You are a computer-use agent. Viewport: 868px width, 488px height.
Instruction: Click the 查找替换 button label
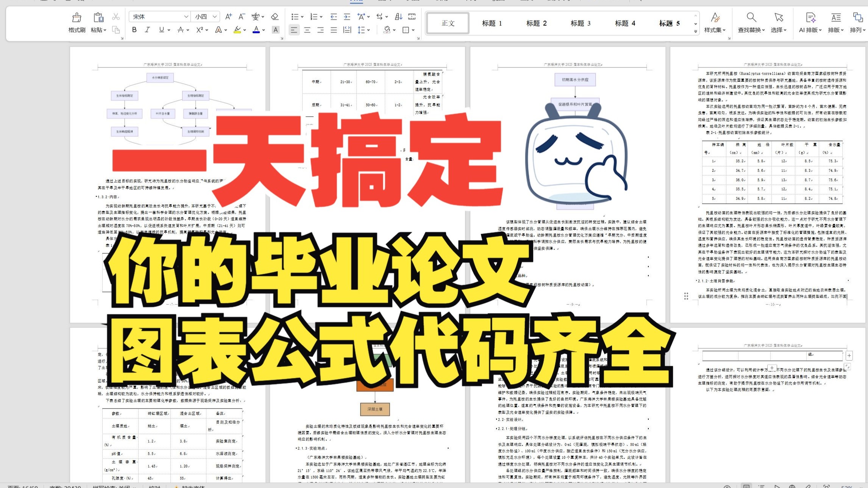(x=749, y=30)
